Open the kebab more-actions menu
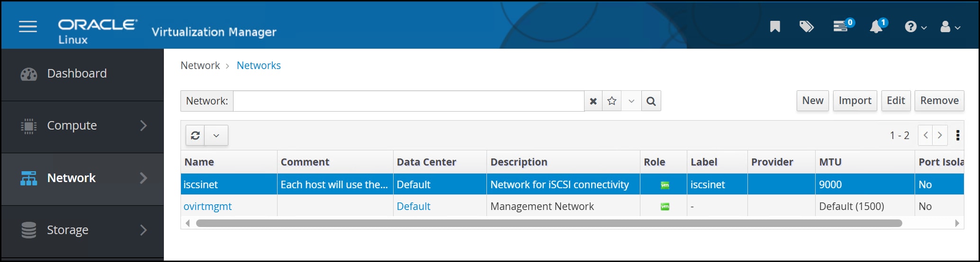Image resolution: width=980 pixels, height=262 pixels. (x=958, y=135)
